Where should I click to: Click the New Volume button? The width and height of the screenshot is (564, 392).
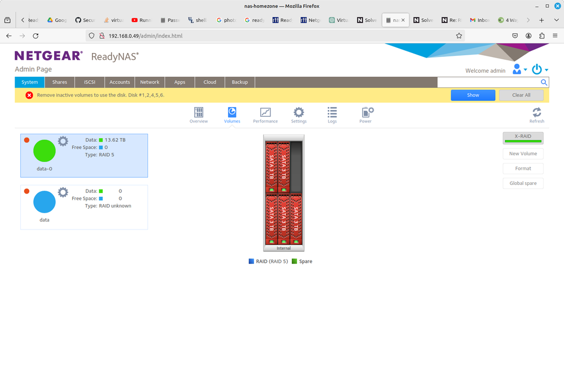(x=523, y=153)
